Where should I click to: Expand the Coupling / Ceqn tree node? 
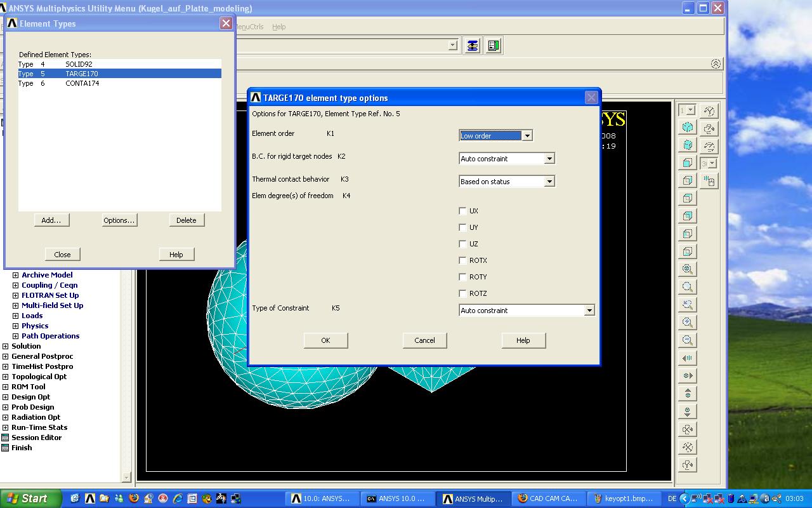15,285
